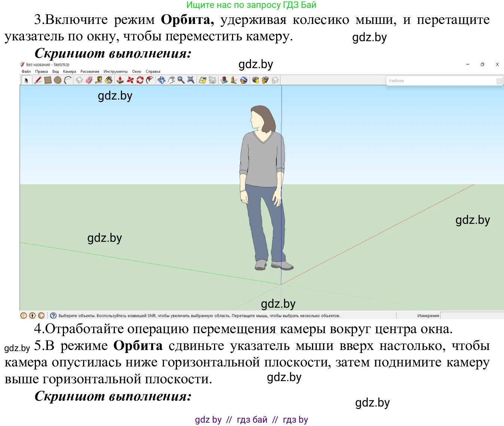Pick the Rectangle drawing tool
Screen dimensions: 504x426
48,80
